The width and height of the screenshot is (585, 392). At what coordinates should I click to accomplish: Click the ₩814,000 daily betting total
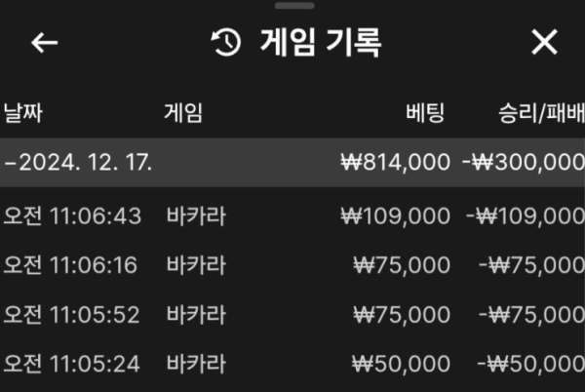tap(396, 163)
